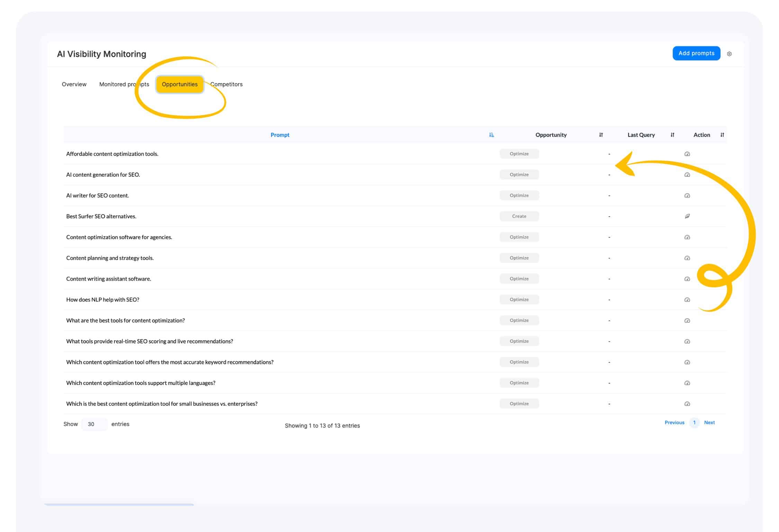Viewport: 779px width, 532px height.
Task: Switch to the Overview tab
Action: [74, 84]
